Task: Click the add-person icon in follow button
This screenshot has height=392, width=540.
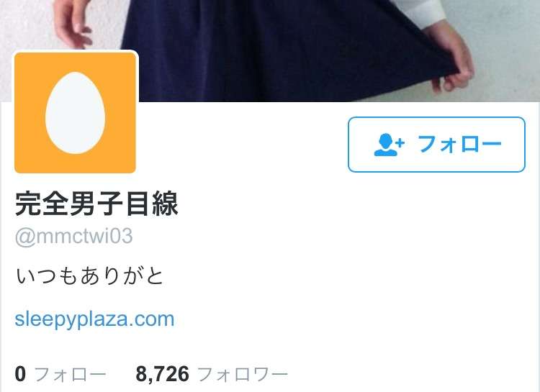Action: pos(389,145)
